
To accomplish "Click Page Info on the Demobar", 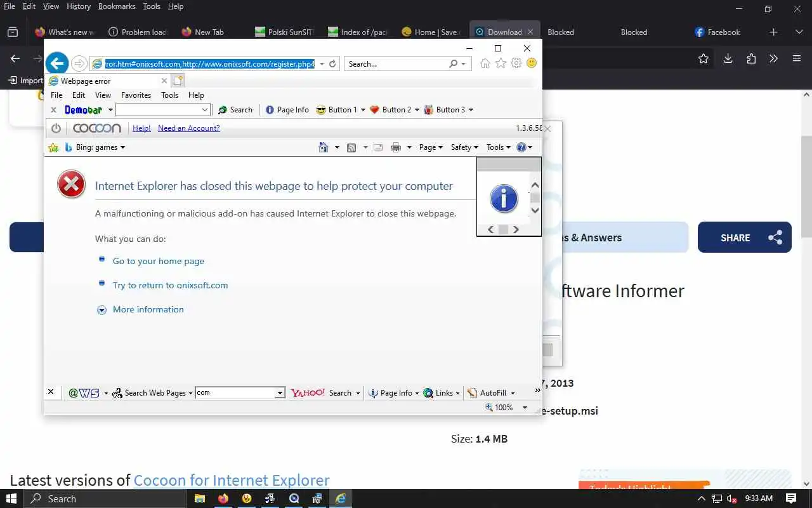I will [x=287, y=110].
